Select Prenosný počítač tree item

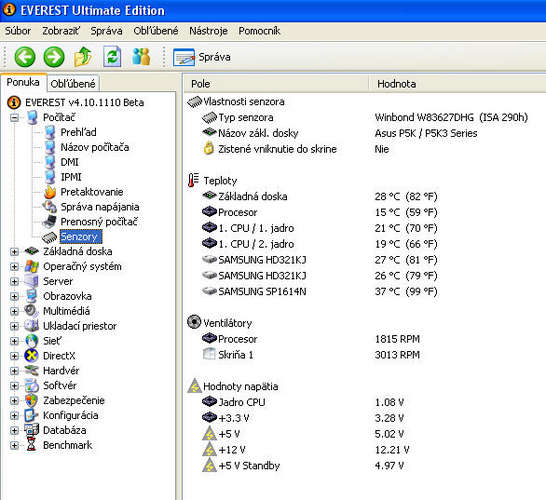pos(99,222)
